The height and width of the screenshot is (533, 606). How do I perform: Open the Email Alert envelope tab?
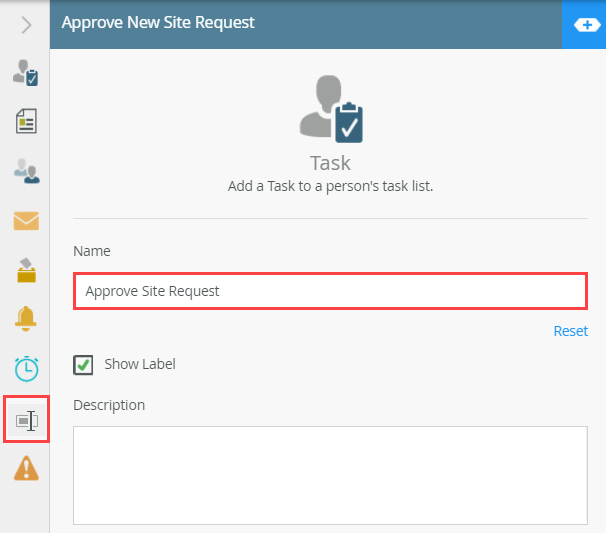coord(26,221)
